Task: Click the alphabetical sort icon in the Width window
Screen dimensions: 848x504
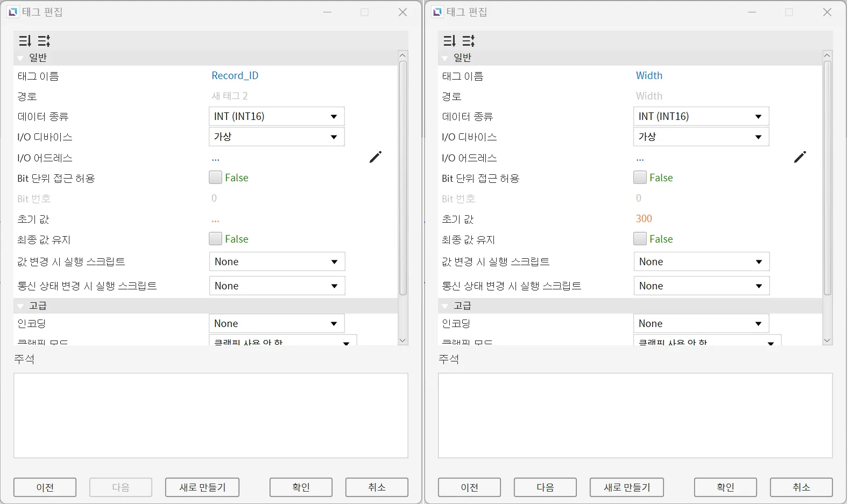Action: tap(469, 41)
